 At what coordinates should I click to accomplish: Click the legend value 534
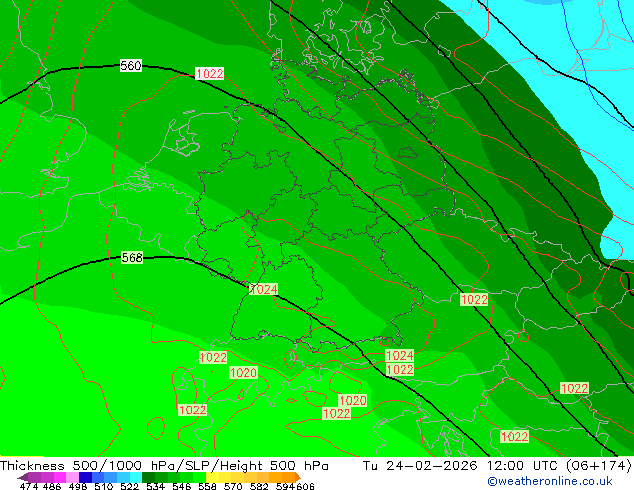(155, 486)
